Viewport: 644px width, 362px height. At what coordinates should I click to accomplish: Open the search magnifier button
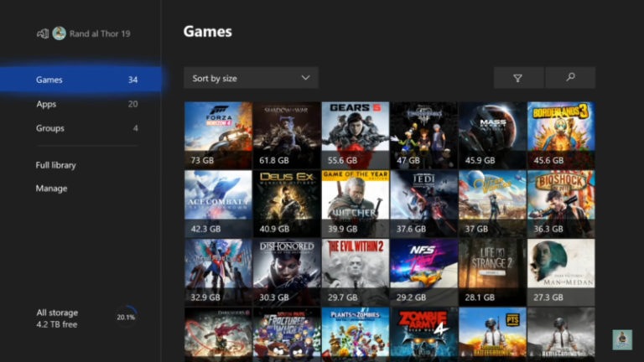point(570,78)
